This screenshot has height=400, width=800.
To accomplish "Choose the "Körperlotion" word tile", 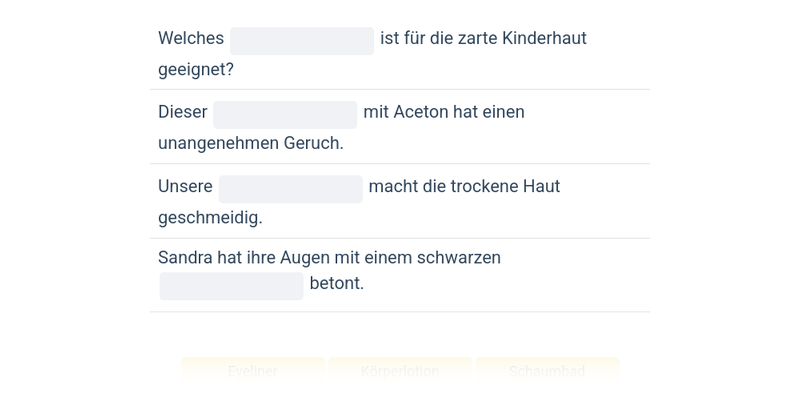I will (x=400, y=370).
